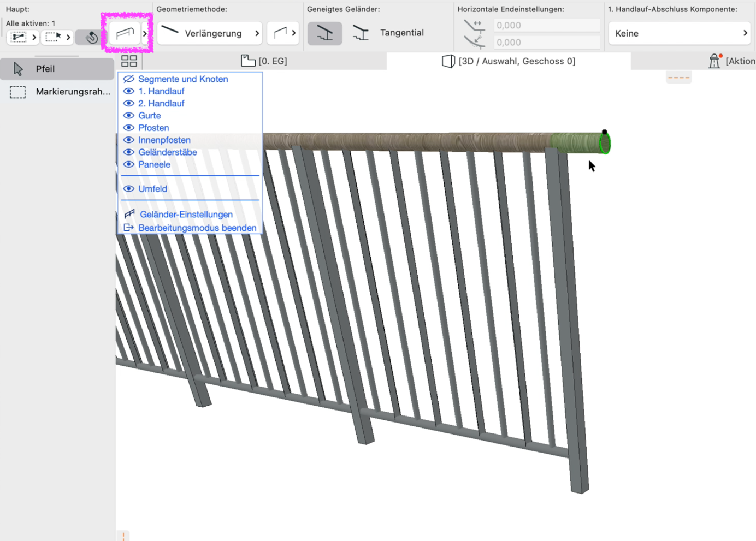Image resolution: width=756 pixels, height=541 pixels.
Task: Click first horizontal end setting value field
Action: pos(546,25)
